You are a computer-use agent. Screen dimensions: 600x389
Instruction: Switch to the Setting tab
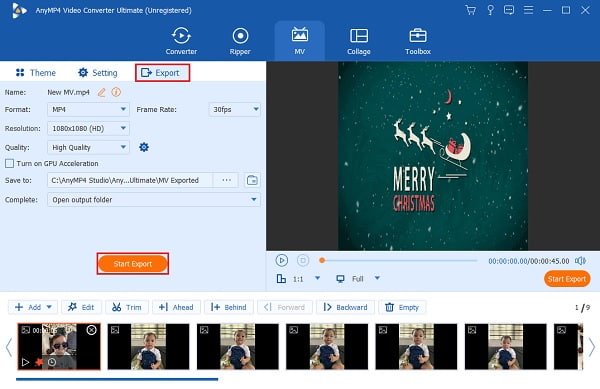(x=98, y=73)
